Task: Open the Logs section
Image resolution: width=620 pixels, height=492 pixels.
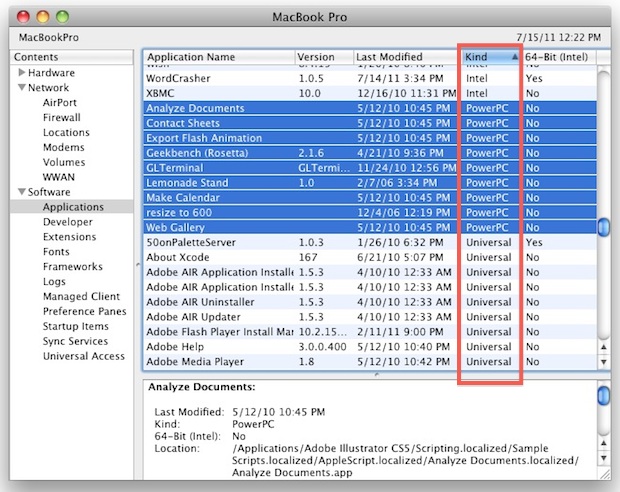Action: (x=54, y=282)
